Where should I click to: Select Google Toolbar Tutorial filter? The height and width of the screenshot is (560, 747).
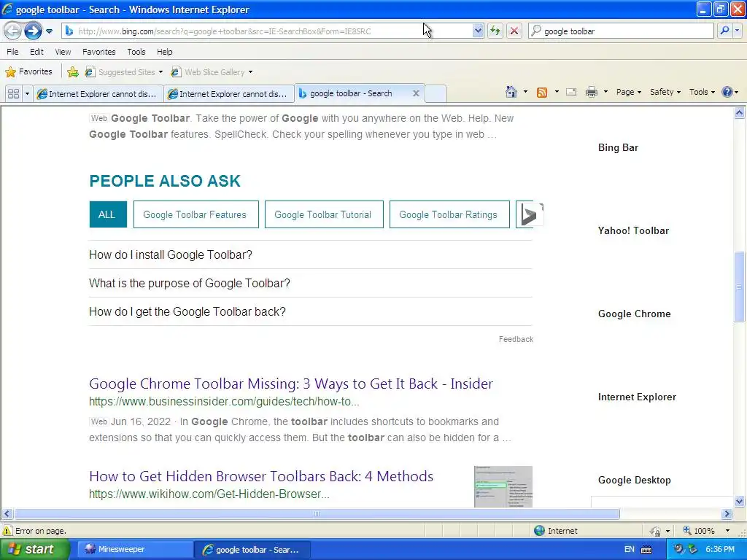point(324,214)
